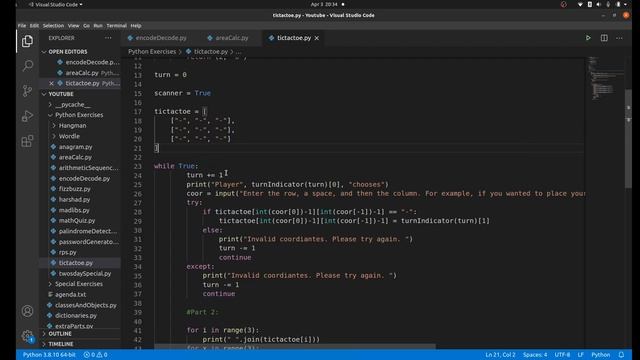
Task: Open the Extensions view
Action: [27, 141]
